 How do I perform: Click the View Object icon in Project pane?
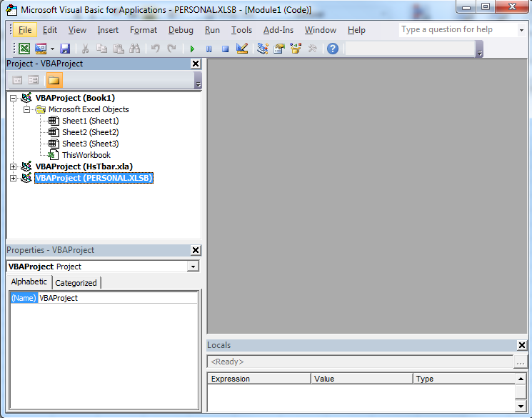click(34, 80)
